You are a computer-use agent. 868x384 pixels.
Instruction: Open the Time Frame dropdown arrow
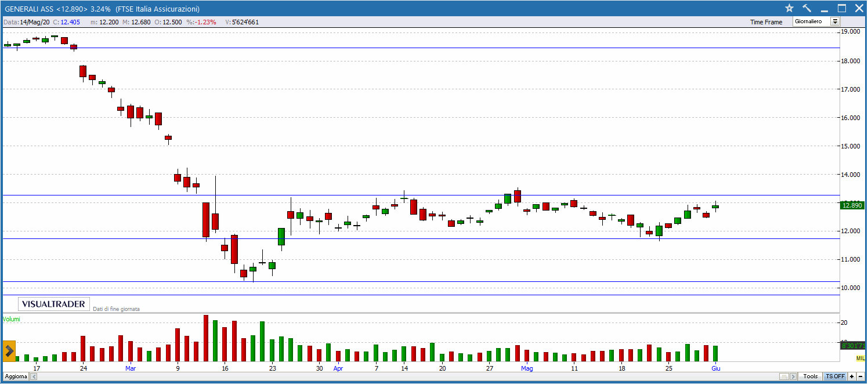click(x=835, y=21)
